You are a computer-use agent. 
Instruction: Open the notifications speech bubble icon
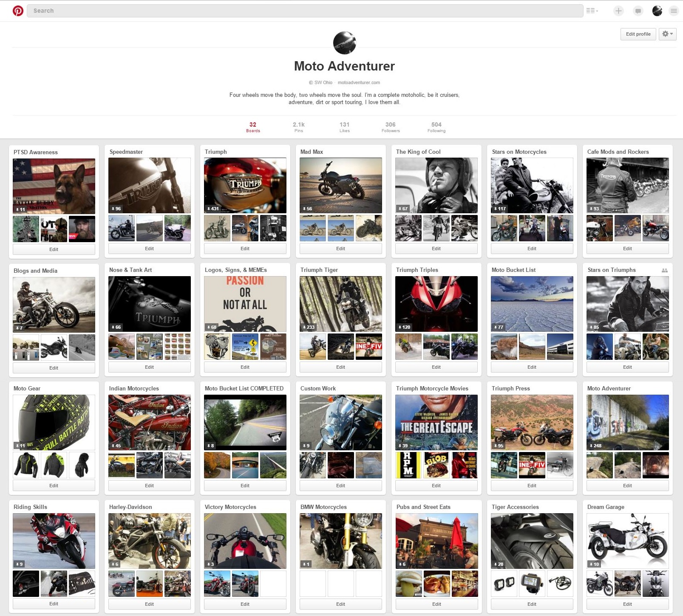(x=638, y=11)
